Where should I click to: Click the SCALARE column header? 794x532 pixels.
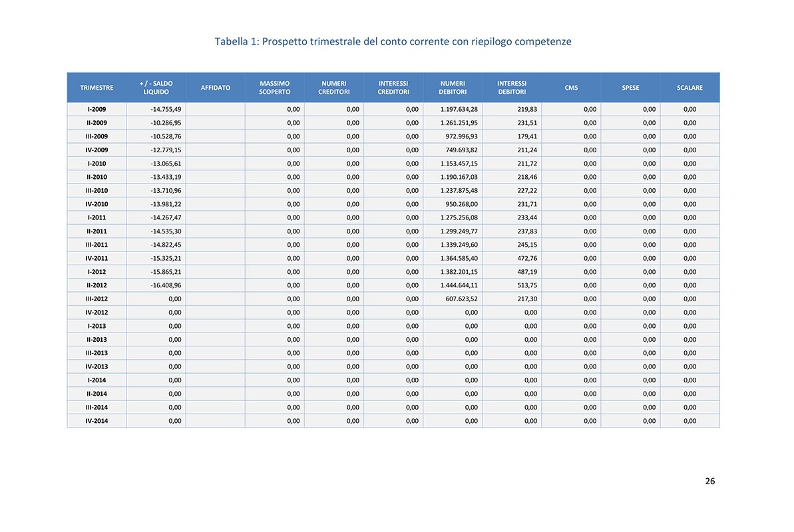[x=690, y=88]
